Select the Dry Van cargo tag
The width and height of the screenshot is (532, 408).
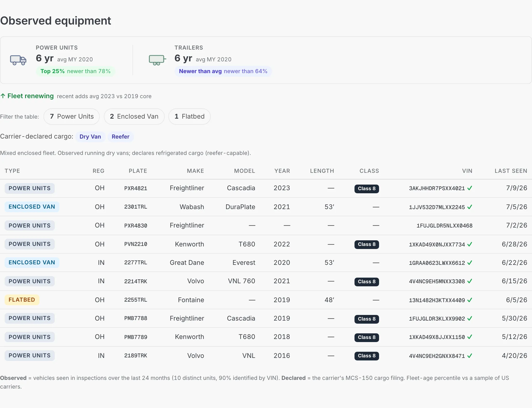point(90,137)
